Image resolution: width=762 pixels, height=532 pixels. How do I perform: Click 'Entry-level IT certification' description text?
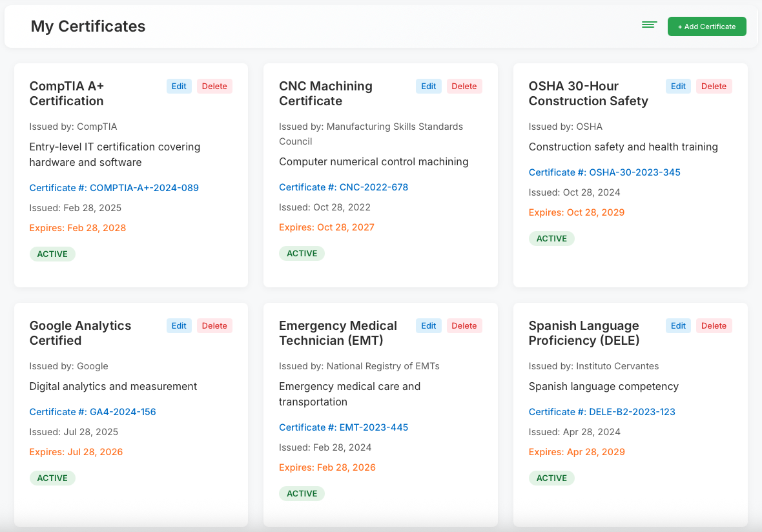click(115, 154)
